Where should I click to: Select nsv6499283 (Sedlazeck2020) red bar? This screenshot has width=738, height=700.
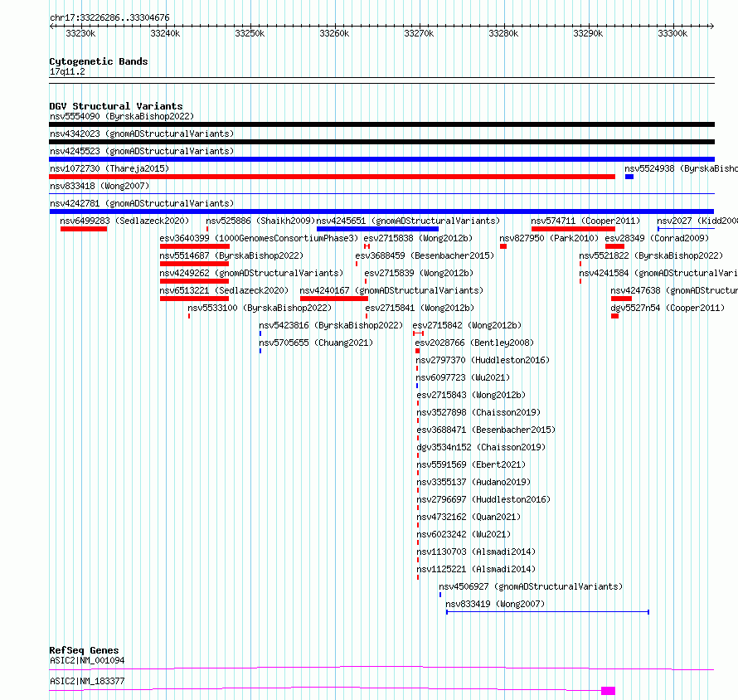pos(84,229)
